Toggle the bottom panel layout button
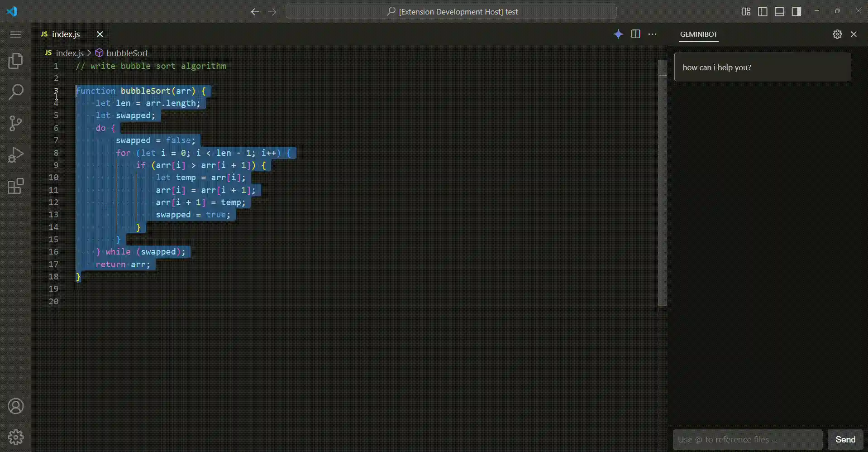Screen dimensions: 868x452 pos(779,12)
